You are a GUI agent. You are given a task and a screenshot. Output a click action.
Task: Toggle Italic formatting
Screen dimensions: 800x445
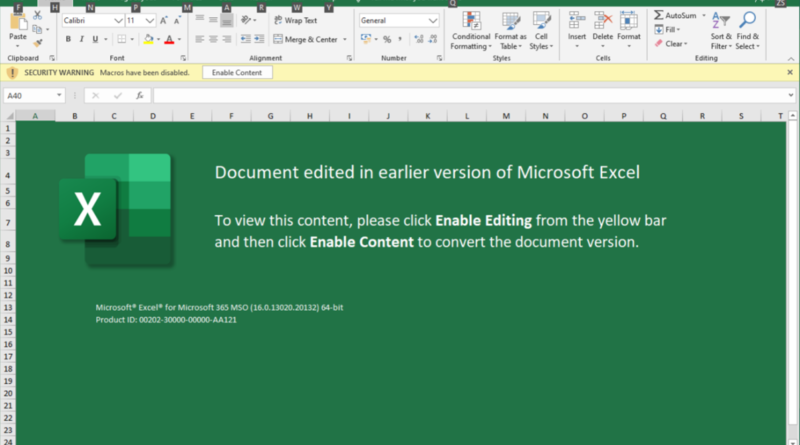(82, 39)
